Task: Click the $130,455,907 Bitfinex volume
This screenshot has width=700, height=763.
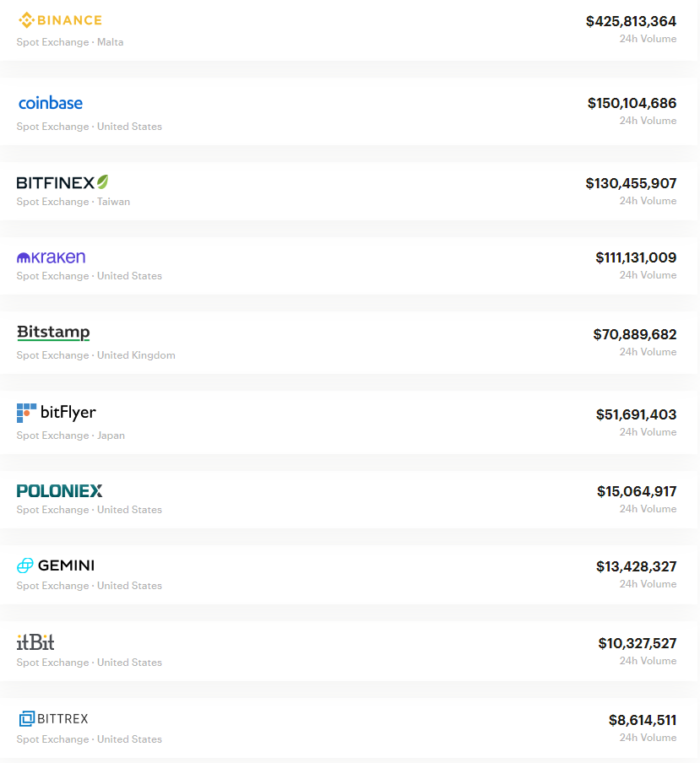Action: [631, 183]
